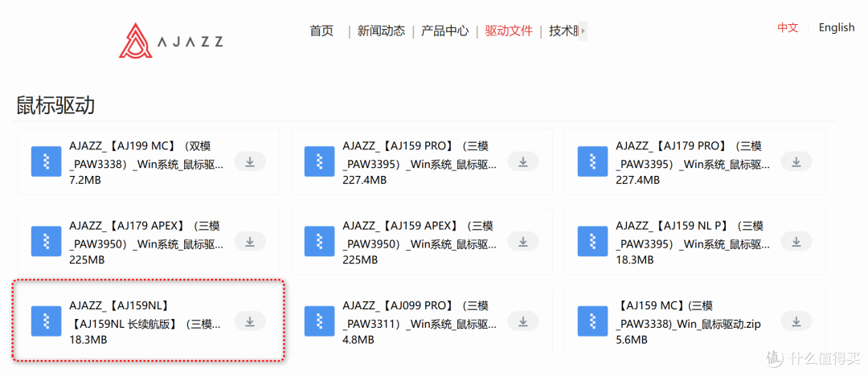Open the 新闻动态 navigation item
The width and height of the screenshot is (868, 376).
click(x=381, y=31)
